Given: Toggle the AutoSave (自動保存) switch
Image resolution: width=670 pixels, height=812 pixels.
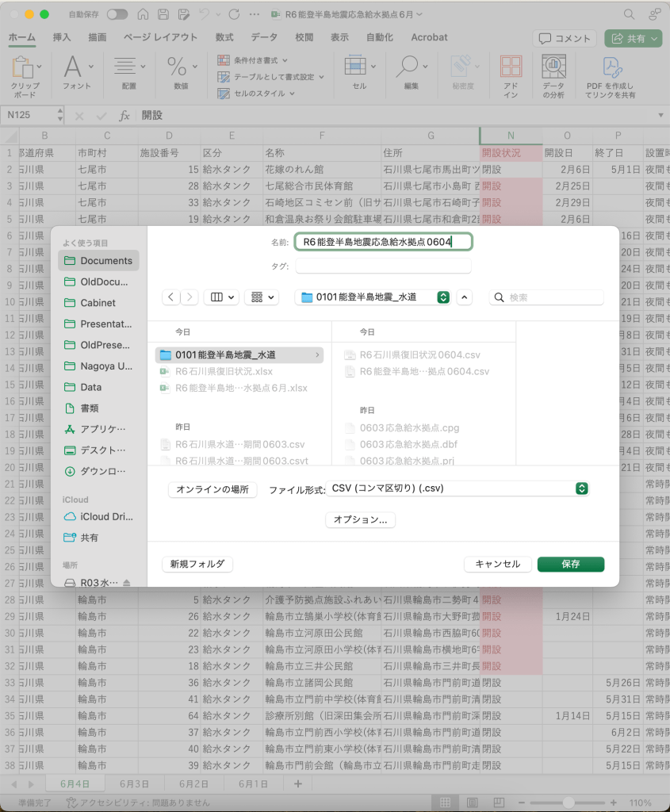Looking at the screenshot, I should [x=117, y=14].
